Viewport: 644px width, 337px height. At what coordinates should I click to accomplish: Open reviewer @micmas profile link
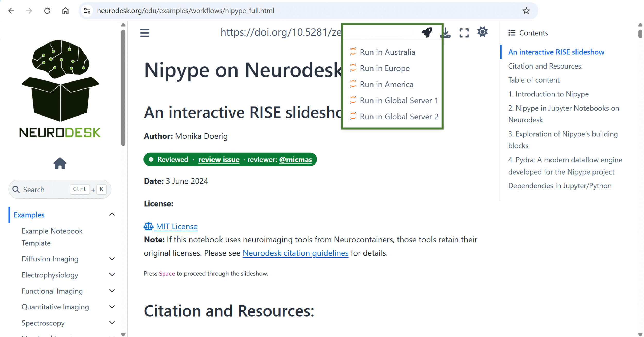[295, 160]
